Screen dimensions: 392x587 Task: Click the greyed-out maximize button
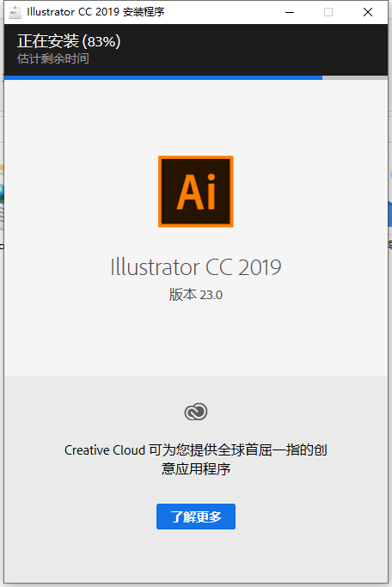pyautogui.click(x=328, y=12)
